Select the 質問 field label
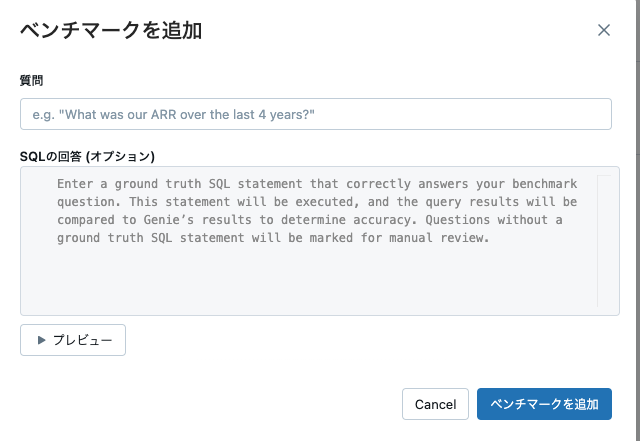 (31, 80)
